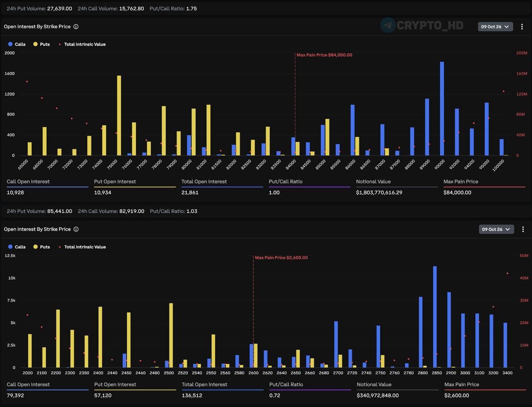The width and height of the screenshot is (532, 407).
Task: Click Put Open Interest value 10,934
Action: coord(103,192)
